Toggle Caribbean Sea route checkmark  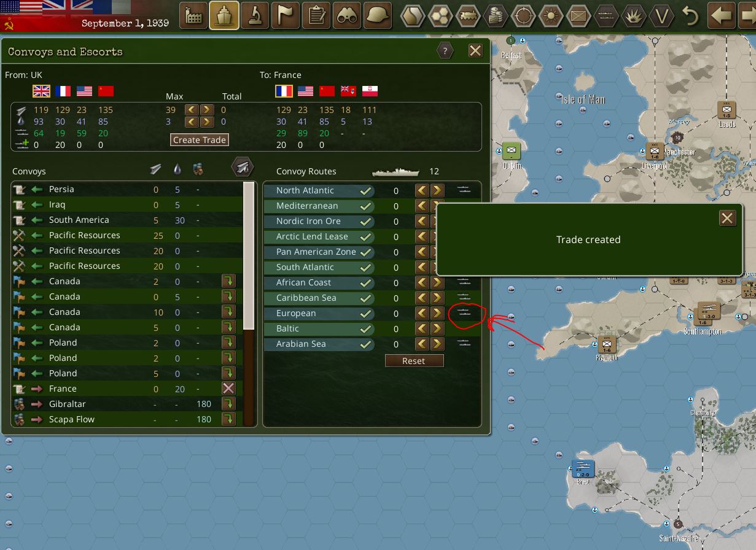click(x=365, y=298)
